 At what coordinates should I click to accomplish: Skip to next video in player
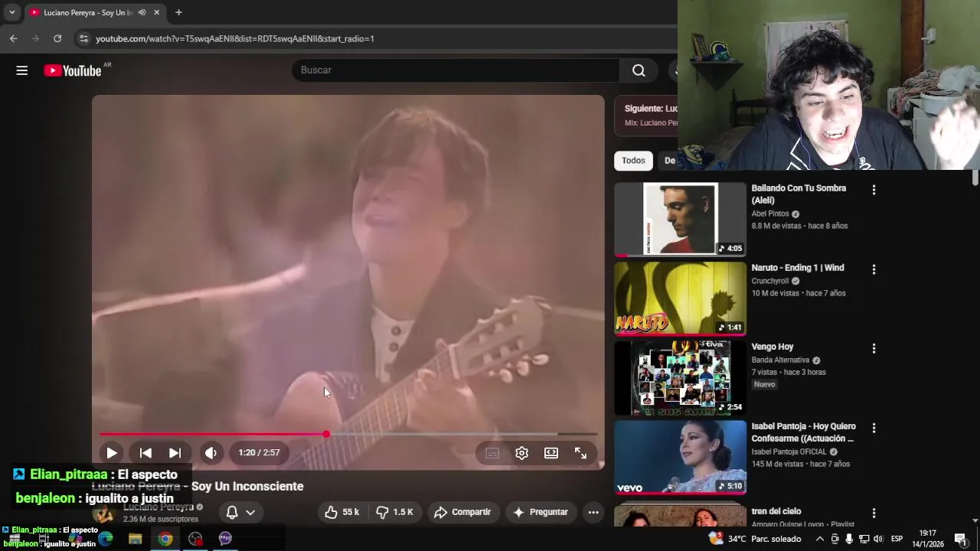tap(175, 453)
